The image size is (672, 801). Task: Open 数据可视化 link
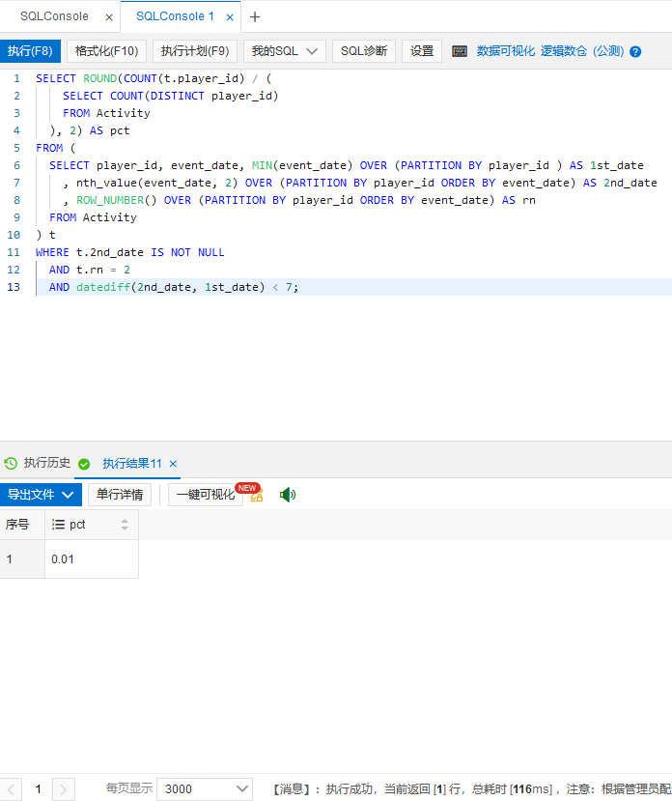[506, 51]
